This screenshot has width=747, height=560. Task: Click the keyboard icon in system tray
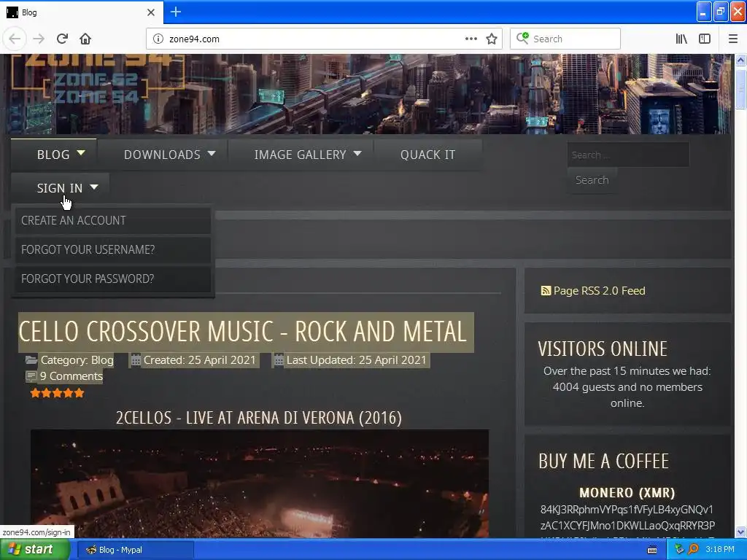click(x=652, y=550)
